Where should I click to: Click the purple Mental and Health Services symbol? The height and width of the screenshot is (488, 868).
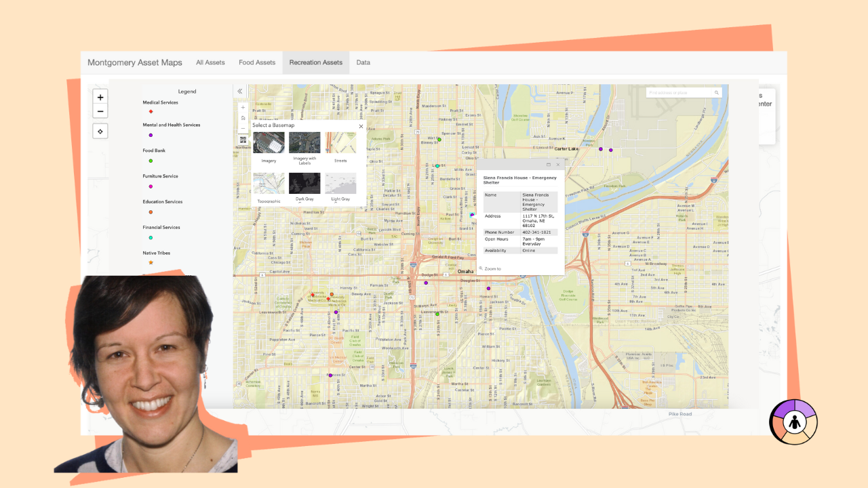[x=151, y=135]
